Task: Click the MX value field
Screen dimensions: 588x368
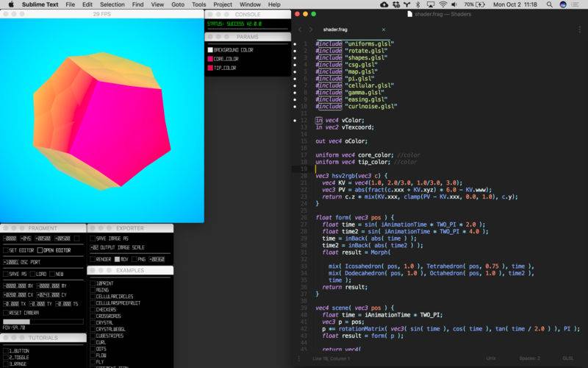Action: coord(15,286)
